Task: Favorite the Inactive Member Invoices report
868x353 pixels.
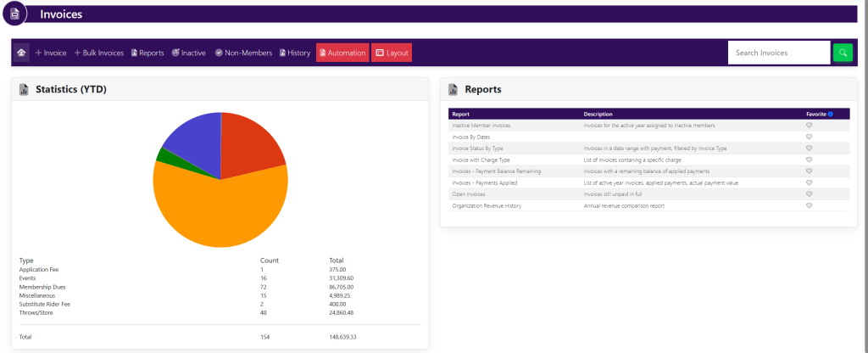Action: pos(809,126)
